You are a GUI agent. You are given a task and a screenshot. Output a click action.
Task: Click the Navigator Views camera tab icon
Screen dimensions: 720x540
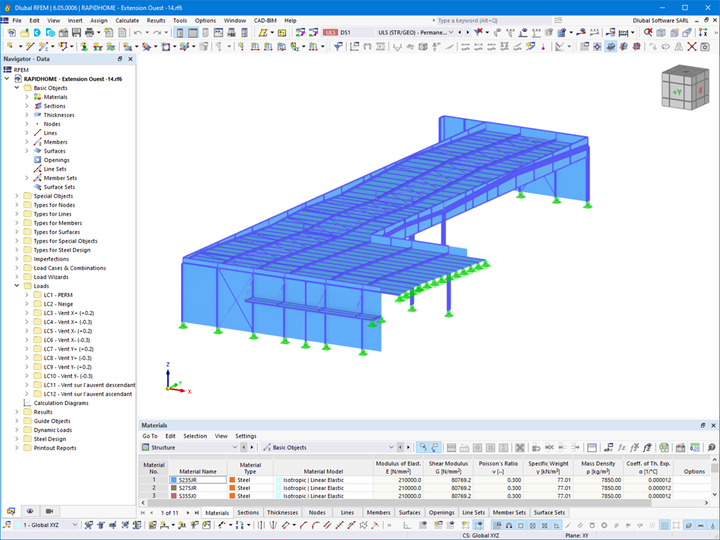point(50,511)
